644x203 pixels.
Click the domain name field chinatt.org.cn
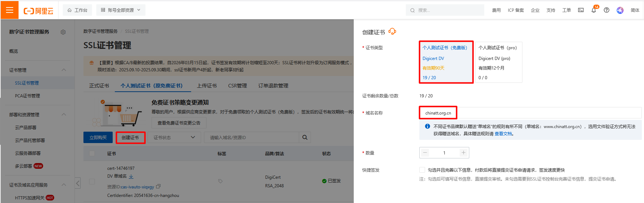point(531,113)
